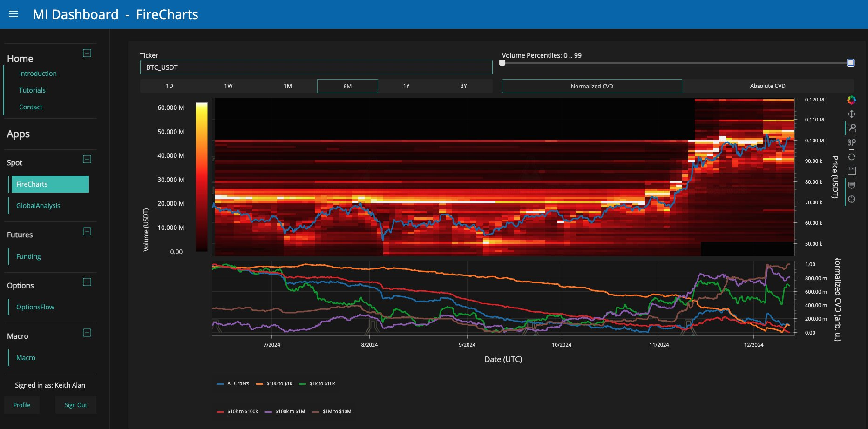
Task: Select the 1M timeframe
Action: [x=288, y=86]
